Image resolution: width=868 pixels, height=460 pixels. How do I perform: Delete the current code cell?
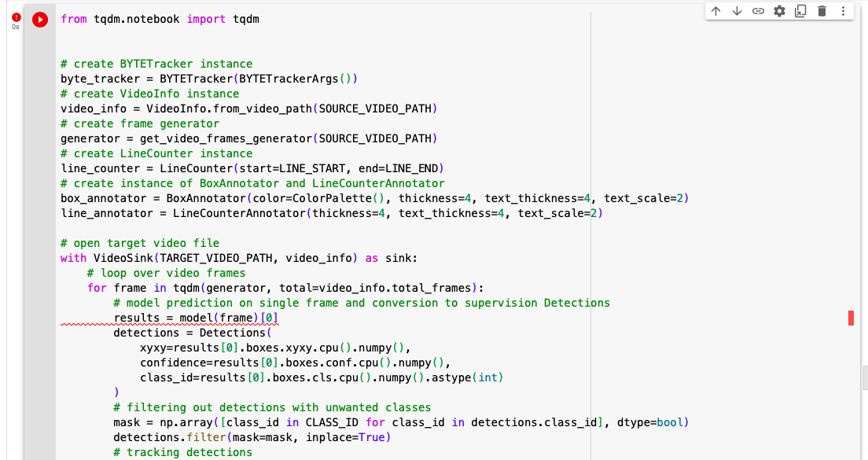click(820, 11)
